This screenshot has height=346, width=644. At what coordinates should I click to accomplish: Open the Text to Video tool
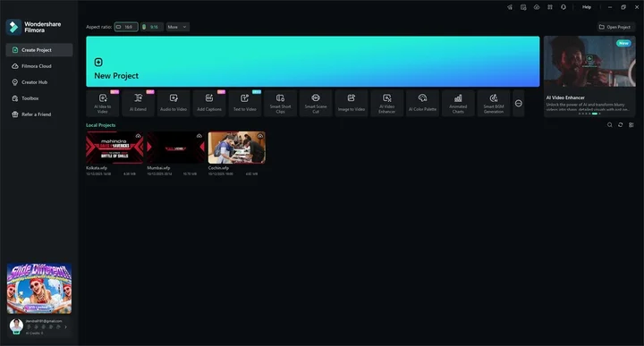click(245, 103)
